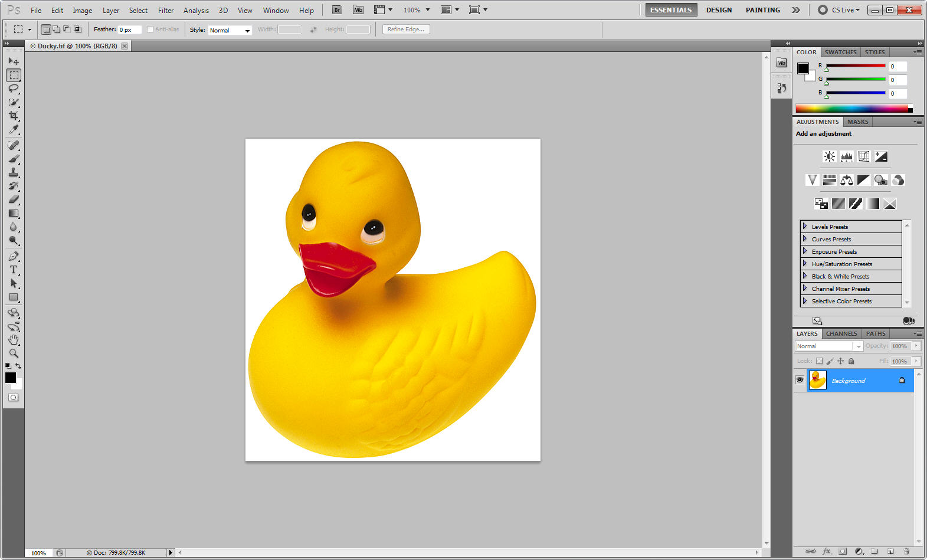
Task: Select the Move tool
Action: click(x=14, y=61)
